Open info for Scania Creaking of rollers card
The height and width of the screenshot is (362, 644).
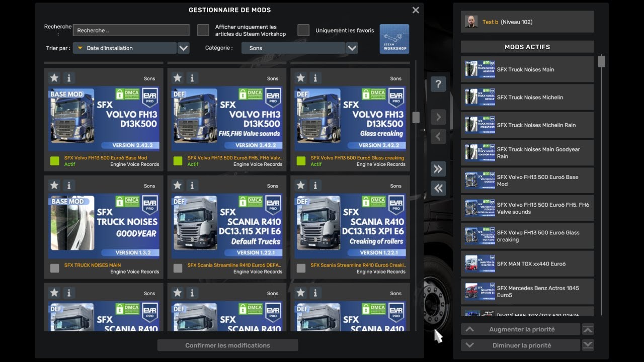click(315, 186)
